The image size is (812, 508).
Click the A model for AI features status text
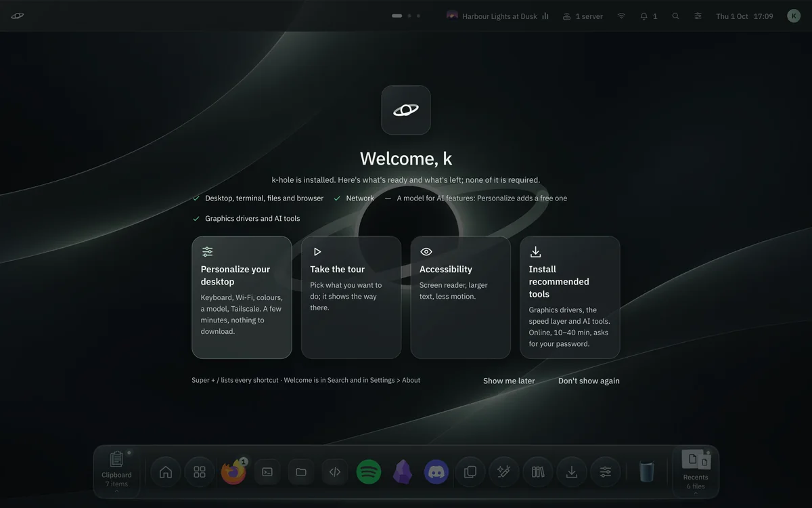click(x=482, y=198)
